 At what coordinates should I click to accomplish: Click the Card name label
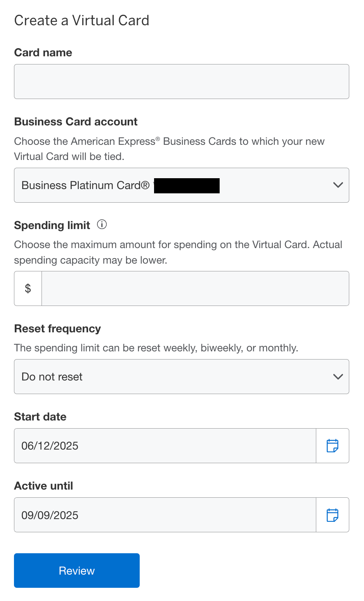[x=43, y=53]
